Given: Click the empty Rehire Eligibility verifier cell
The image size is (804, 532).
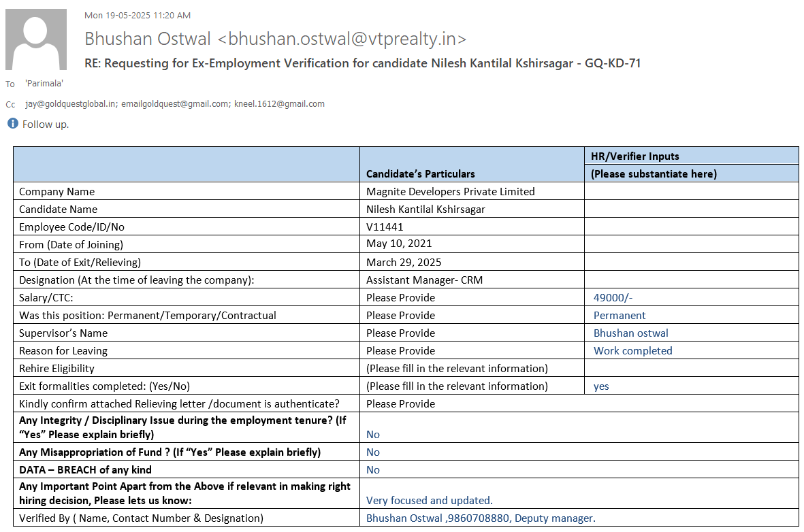Looking at the screenshot, I should coord(690,368).
